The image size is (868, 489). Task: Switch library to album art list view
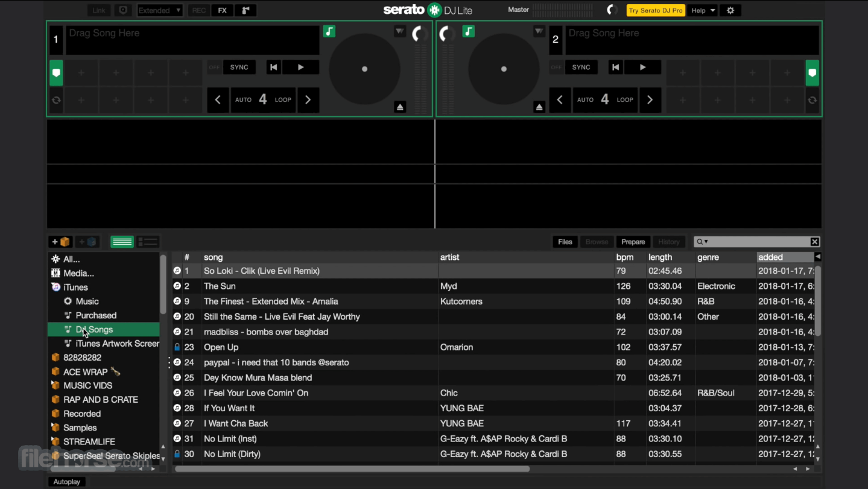point(148,242)
